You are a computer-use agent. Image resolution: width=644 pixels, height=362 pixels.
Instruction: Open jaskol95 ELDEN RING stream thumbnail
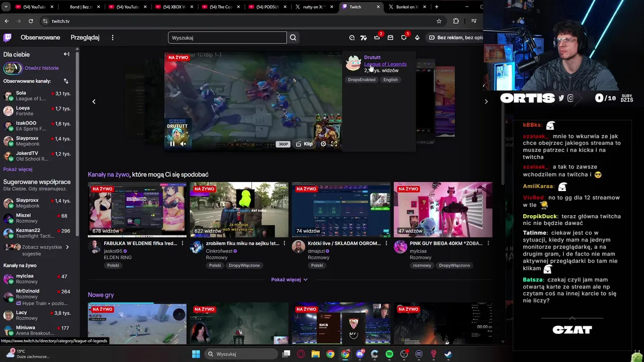pos(137,210)
